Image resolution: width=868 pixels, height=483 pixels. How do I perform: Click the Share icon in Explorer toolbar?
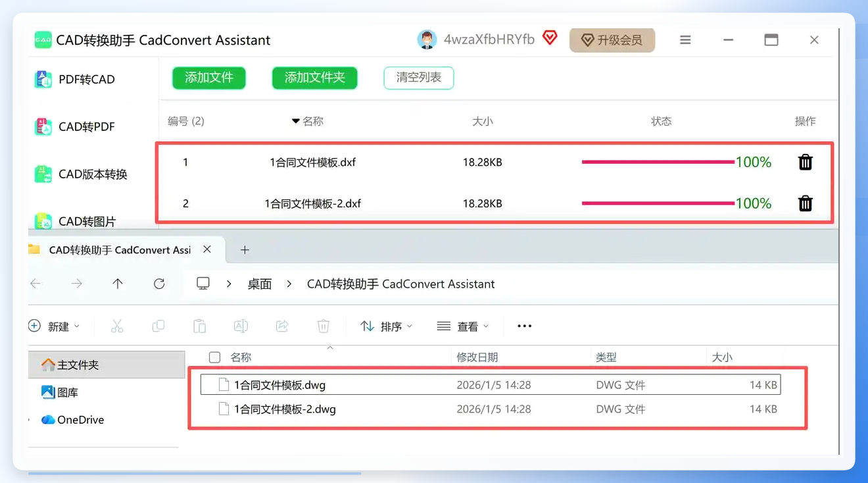pyautogui.click(x=282, y=326)
